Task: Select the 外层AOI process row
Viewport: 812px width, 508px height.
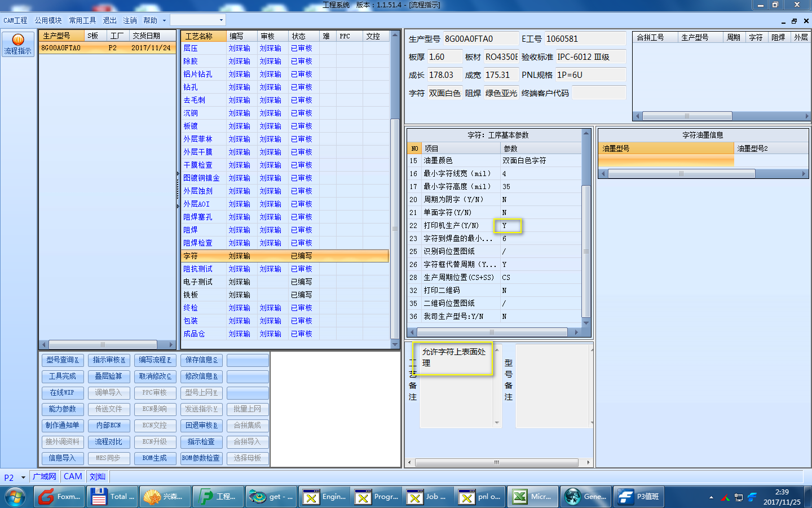Action: coord(285,204)
